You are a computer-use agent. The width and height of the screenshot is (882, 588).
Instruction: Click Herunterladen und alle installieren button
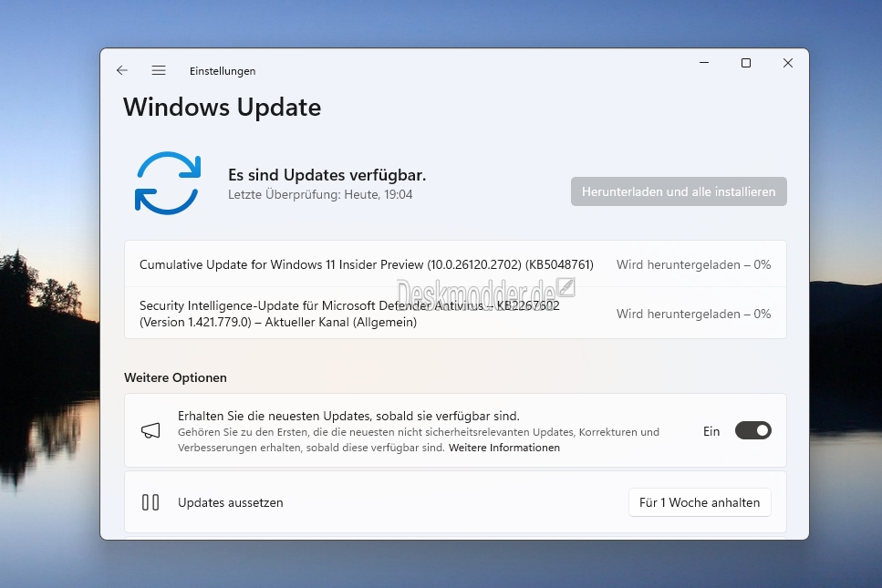click(679, 191)
